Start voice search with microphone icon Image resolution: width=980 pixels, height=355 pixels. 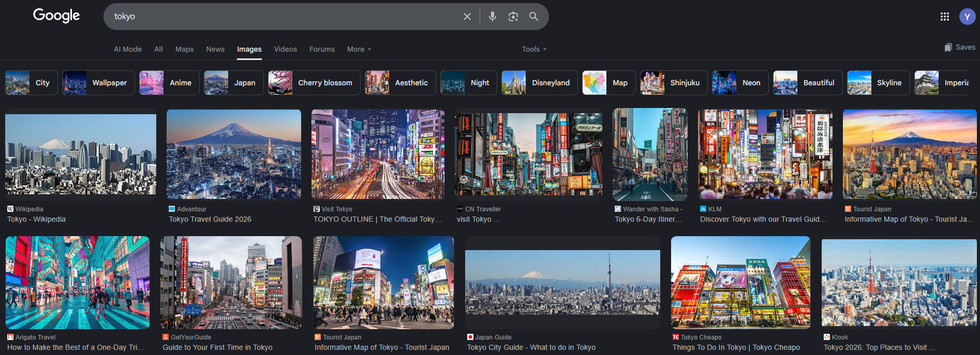point(493,17)
